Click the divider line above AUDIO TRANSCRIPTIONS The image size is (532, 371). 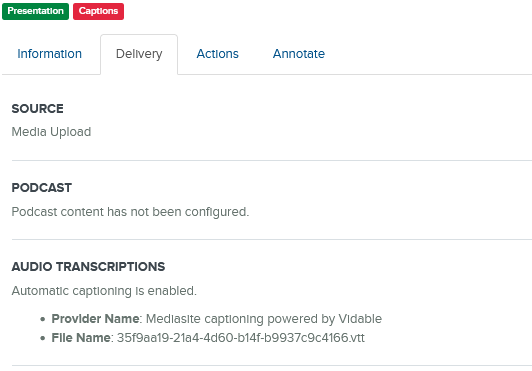coord(272,239)
